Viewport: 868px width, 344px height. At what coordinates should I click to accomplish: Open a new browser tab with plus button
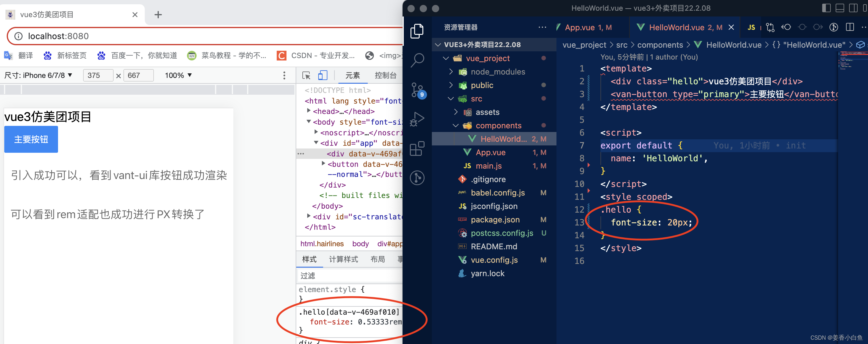[158, 14]
